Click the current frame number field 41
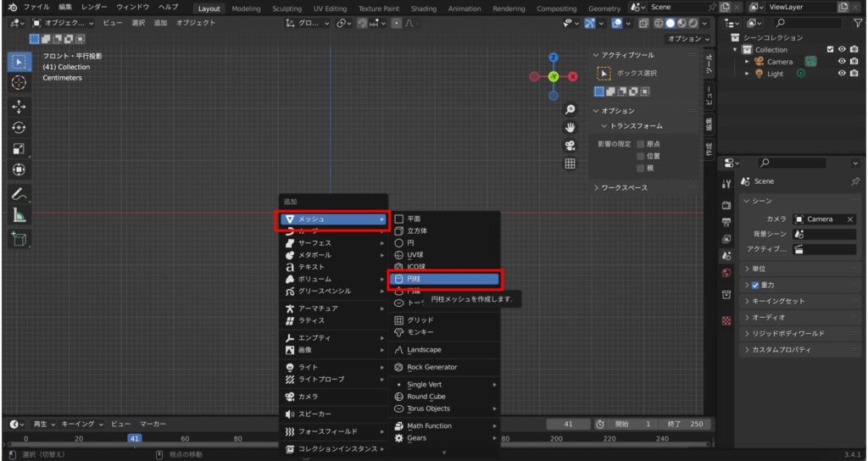The height and width of the screenshot is (461, 868). [x=568, y=424]
